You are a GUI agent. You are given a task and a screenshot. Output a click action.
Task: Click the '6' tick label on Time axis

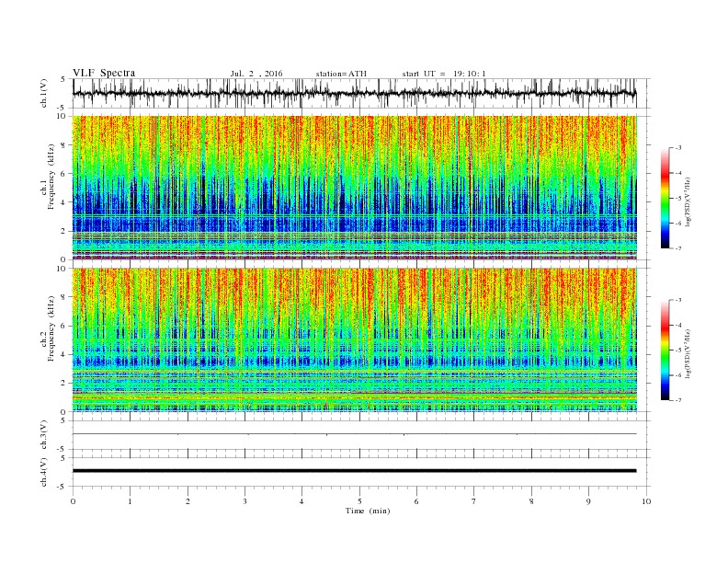(417, 501)
